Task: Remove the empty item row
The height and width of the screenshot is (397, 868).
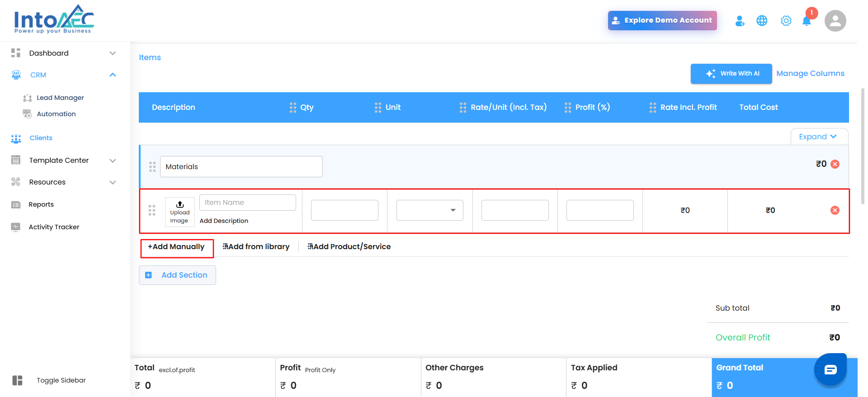Action: pyautogui.click(x=835, y=210)
